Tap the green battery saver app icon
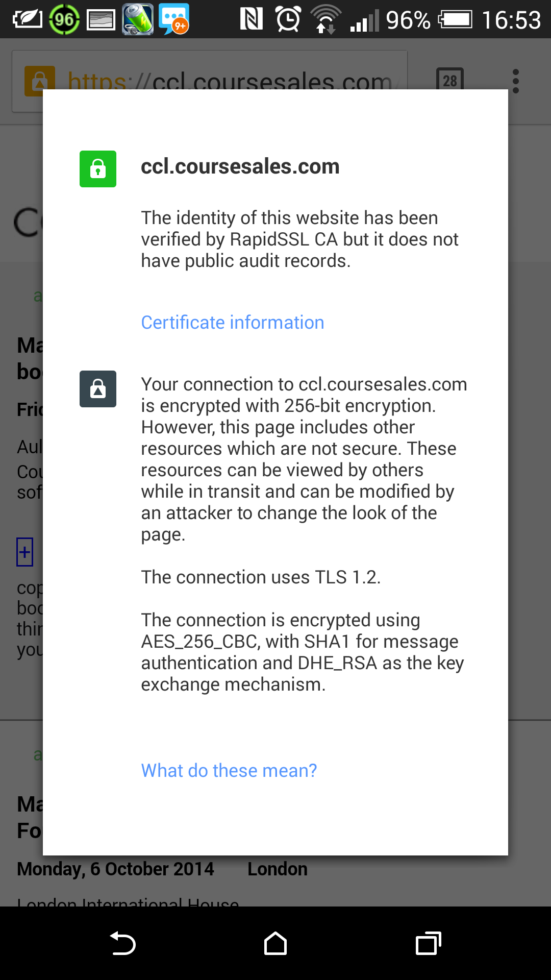 [x=138, y=19]
